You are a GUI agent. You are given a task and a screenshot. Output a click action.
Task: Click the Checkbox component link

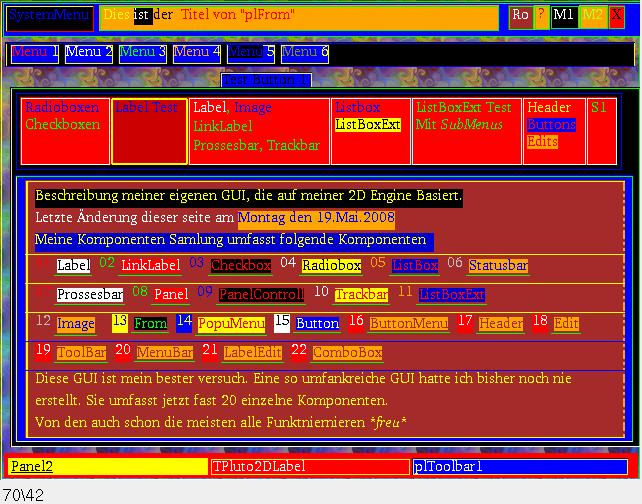click(240, 266)
